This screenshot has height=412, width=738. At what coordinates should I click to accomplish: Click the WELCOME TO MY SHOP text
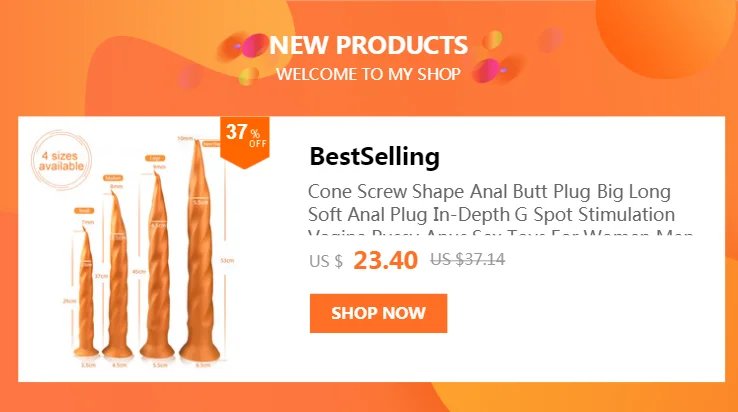point(368,74)
